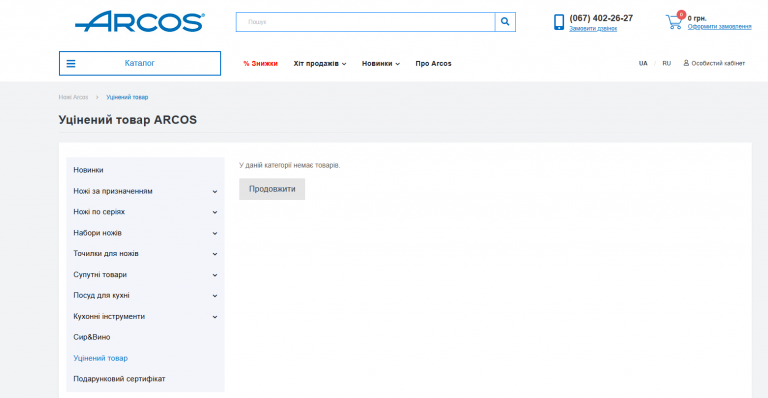Screen dimensions: 768x398
Task: Expand Ножі за призначенням chevron
Action: pos(215,191)
